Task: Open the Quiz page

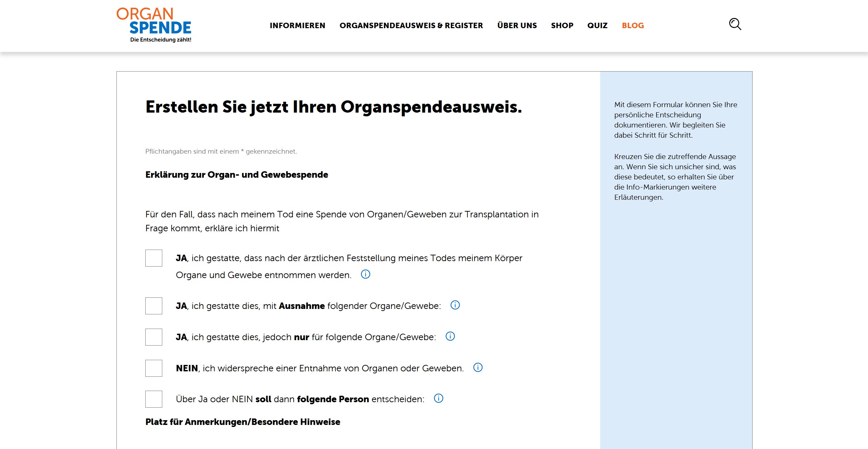Action: tap(597, 25)
